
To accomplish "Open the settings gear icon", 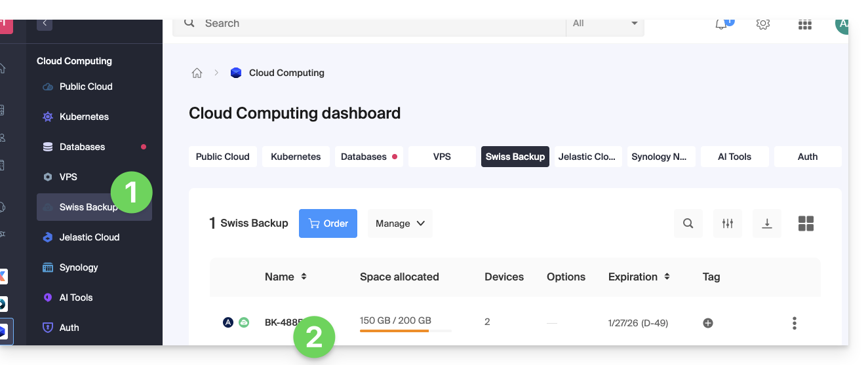I will tap(762, 24).
